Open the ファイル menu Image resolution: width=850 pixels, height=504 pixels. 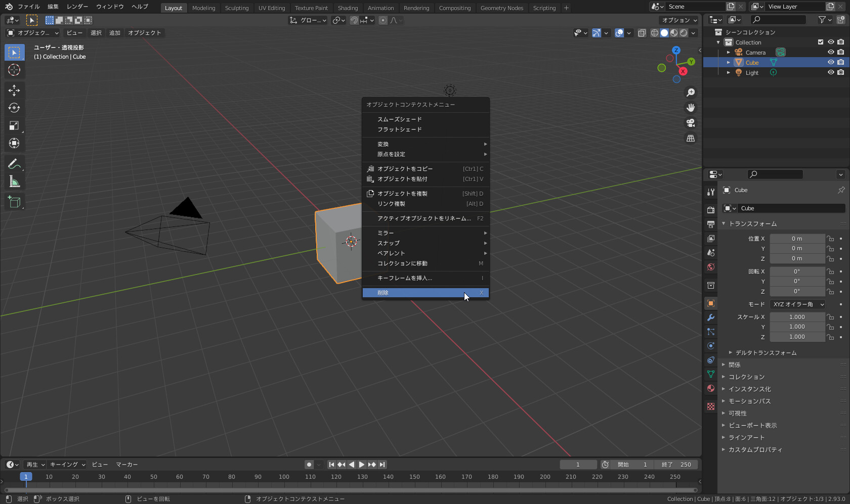click(x=29, y=7)
